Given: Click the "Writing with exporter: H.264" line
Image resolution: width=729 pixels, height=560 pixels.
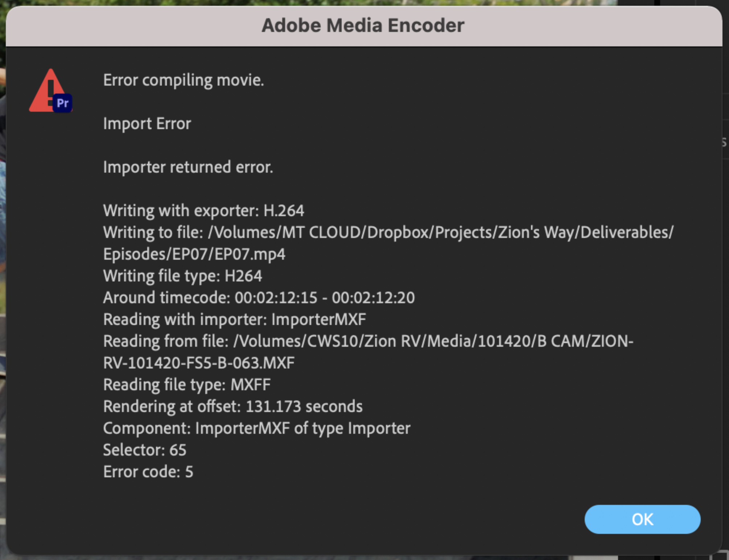Looking at the screenshot, I should click(x=203, y=211).
